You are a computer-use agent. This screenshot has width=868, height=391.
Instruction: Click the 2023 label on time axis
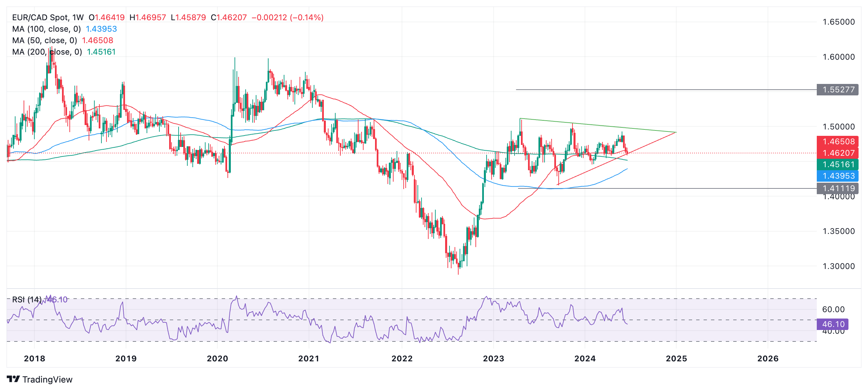tap(493, 359)
